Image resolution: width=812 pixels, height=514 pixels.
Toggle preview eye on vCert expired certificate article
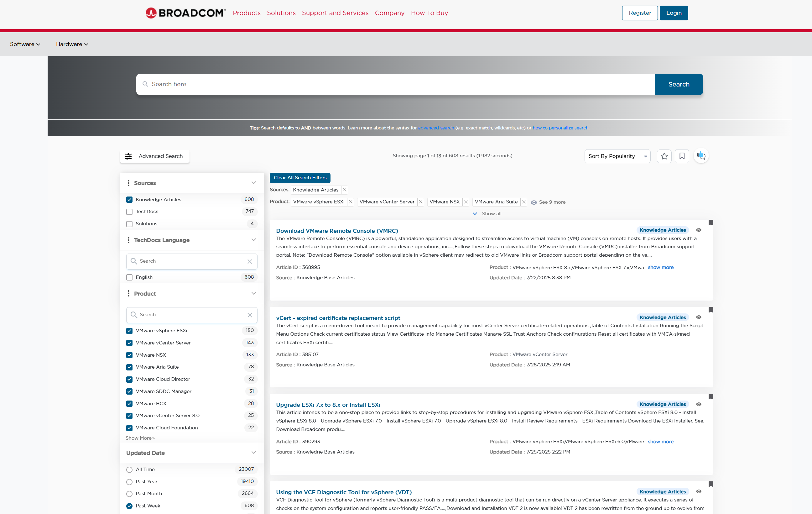point(698,317)
